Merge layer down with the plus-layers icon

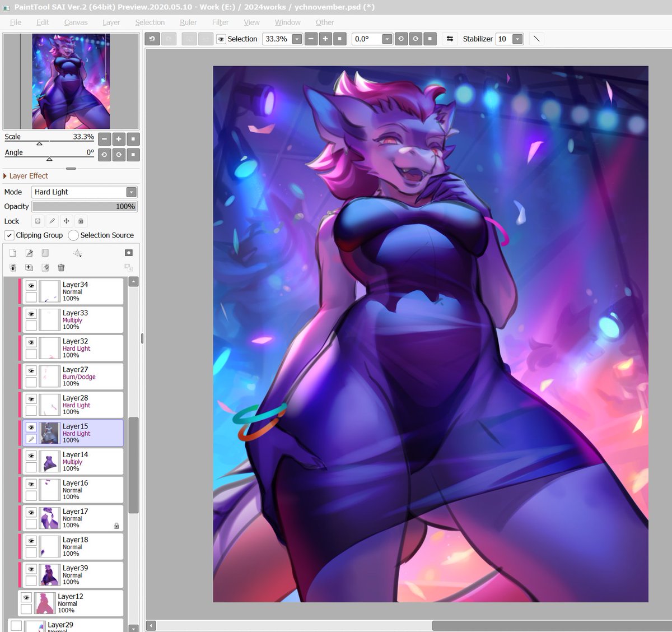tap(29, 268)
